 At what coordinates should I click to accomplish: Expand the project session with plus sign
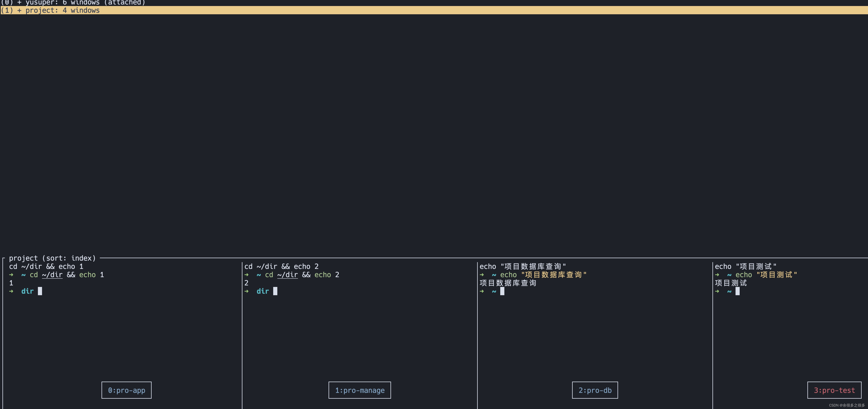click(19, 10)
